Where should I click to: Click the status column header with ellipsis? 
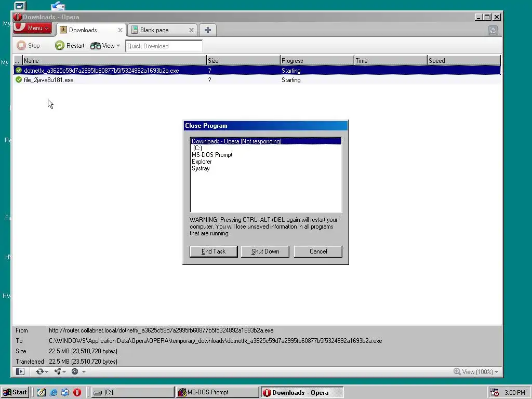[x=18, y=60]
